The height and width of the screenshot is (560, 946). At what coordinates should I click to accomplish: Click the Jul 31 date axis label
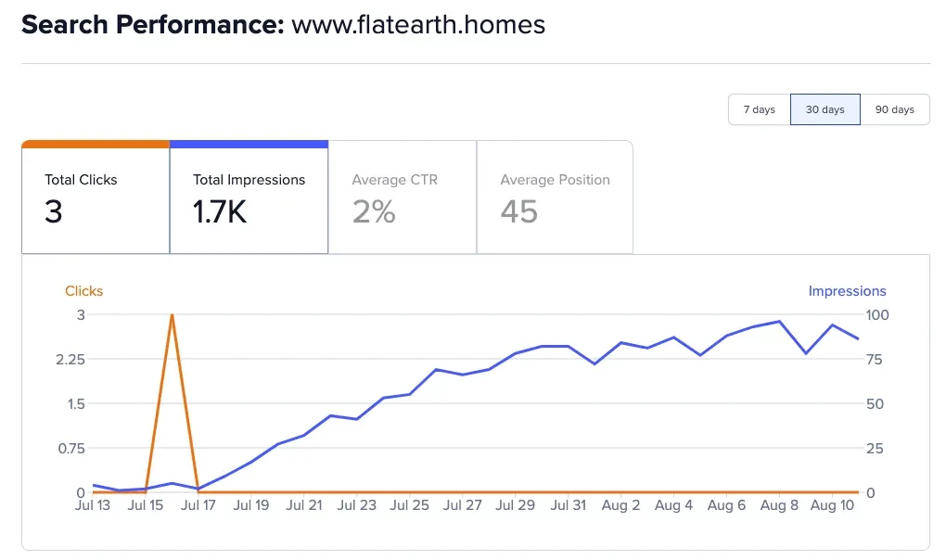568,506
